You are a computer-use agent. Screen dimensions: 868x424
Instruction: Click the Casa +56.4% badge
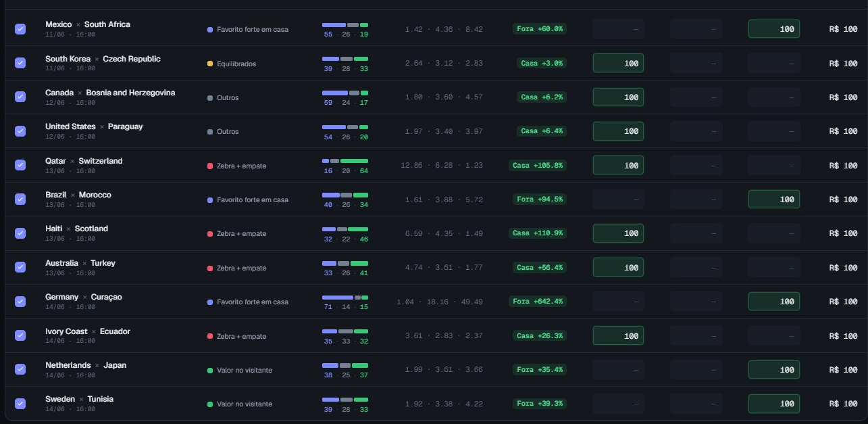[539, 267]
